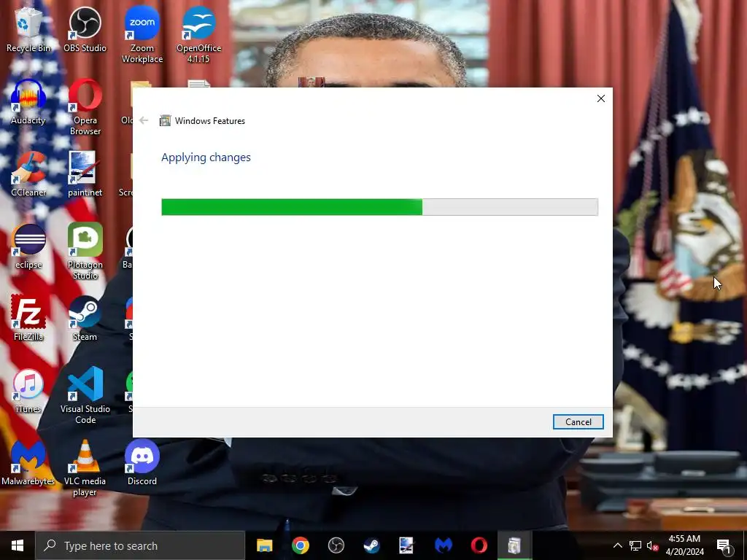Open OBS Studio from the taskbar
This screenshot has width=747, height=560.
pos(336,545)
